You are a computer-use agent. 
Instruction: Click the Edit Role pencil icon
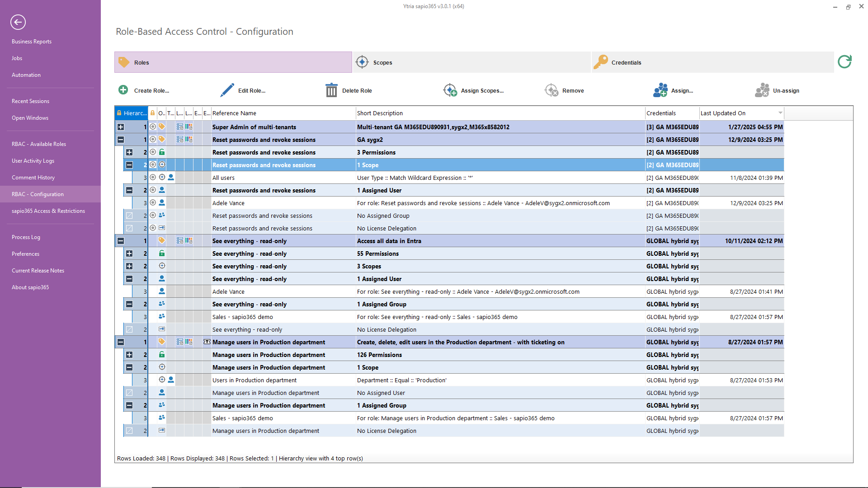click(227, 90)
